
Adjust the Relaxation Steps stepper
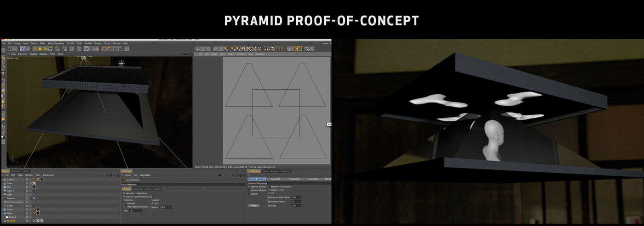(302, 202)
